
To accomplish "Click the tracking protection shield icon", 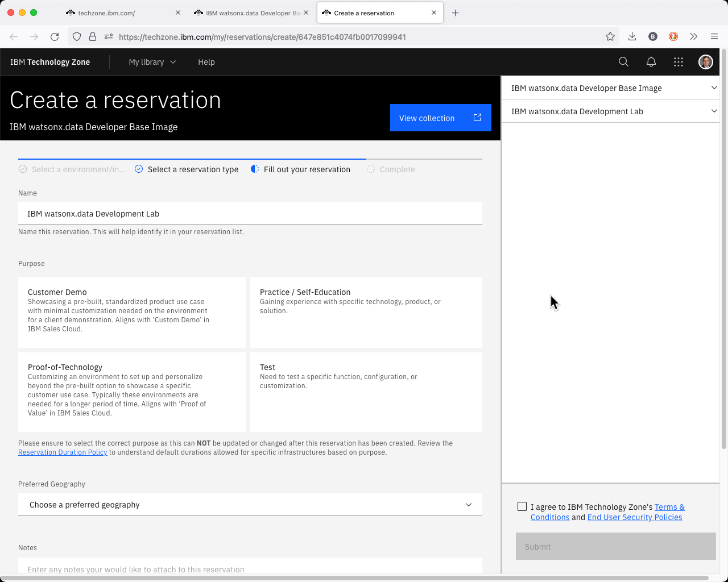I will [77, 36].
